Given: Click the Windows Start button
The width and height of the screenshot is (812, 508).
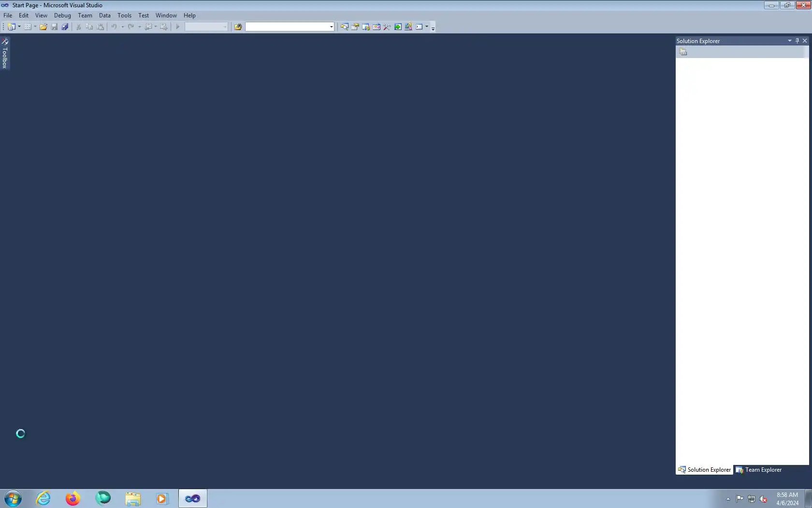Looking at the screenshot, I should [x=13, y=498].
